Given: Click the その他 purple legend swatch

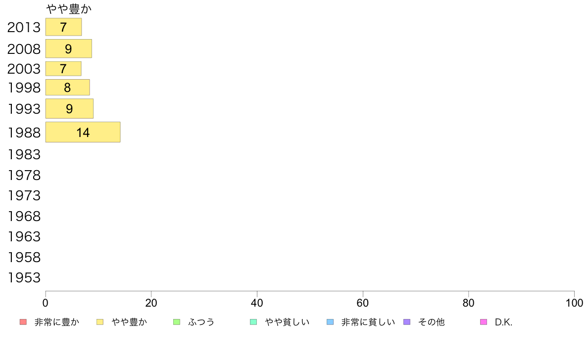Looking at the screenshot, I should [x=407, y=322].
